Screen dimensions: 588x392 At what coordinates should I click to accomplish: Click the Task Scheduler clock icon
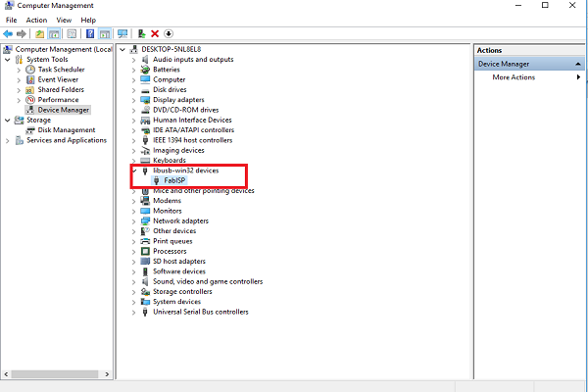point(30,70)
